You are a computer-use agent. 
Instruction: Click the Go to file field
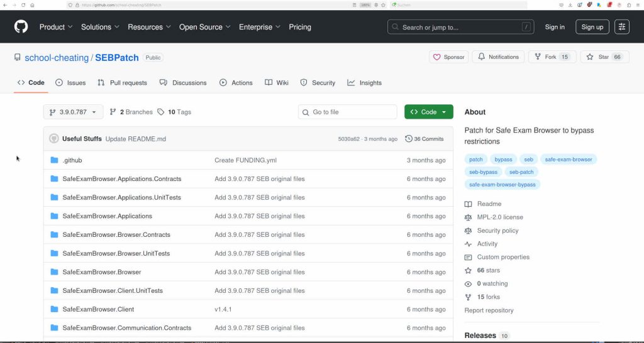click(x=347, y=112)
